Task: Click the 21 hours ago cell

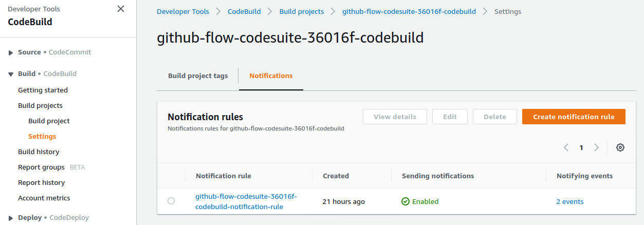Action: (x=343, y=201)
